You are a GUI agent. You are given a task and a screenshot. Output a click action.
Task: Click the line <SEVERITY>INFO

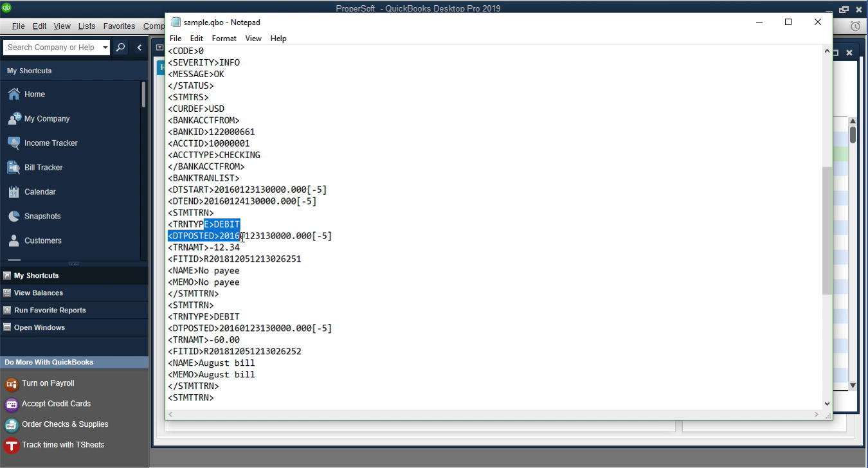coord(204,62)
